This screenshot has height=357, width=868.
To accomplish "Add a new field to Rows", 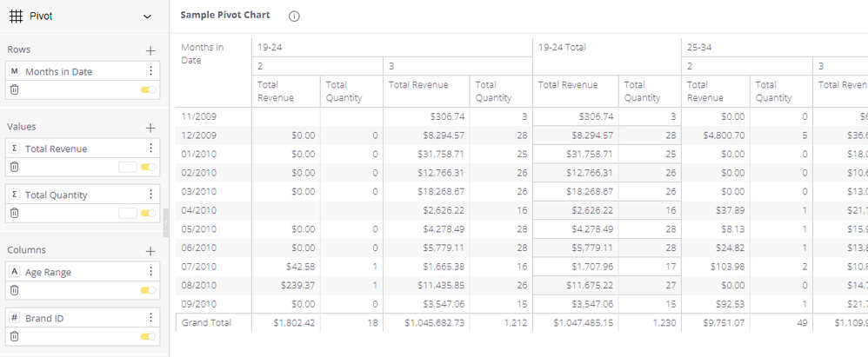I will click(150, 50).
